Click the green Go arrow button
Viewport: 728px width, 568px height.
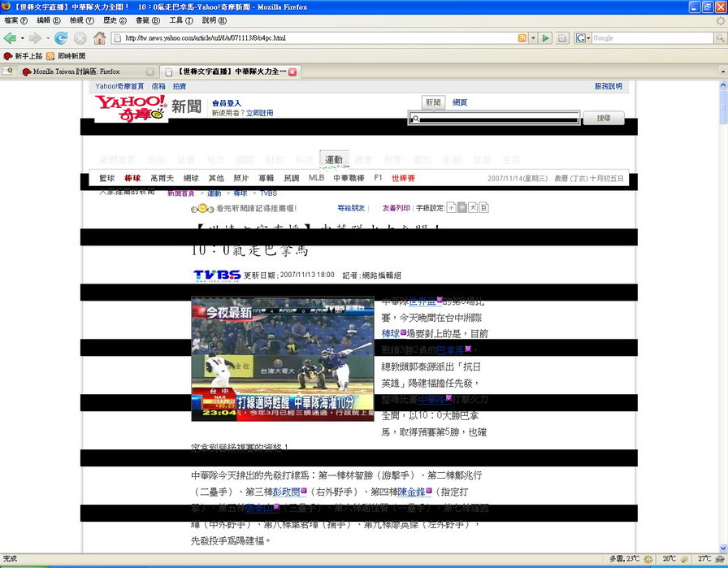(546, 38)
